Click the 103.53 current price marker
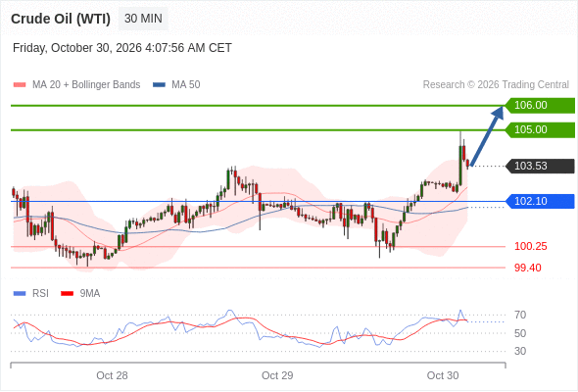Image resolution: width=578 pixels, height=392 pixels. pyautogui.click(x=540, y=166)
